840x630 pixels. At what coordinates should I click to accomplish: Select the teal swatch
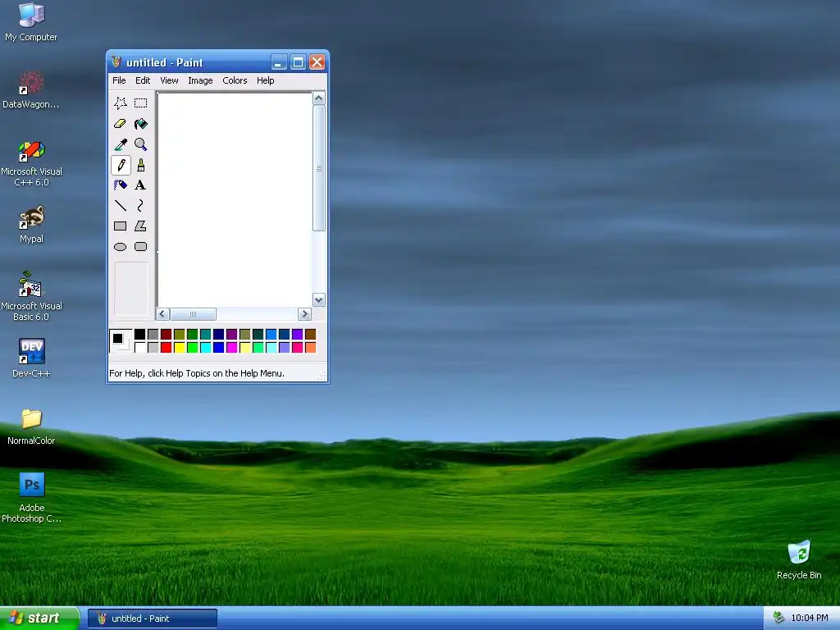coord(206,335)
